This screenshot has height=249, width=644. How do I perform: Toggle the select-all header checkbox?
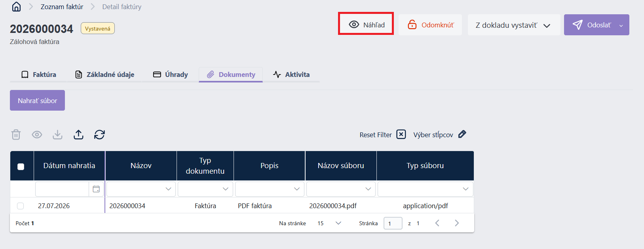[21, 167]
